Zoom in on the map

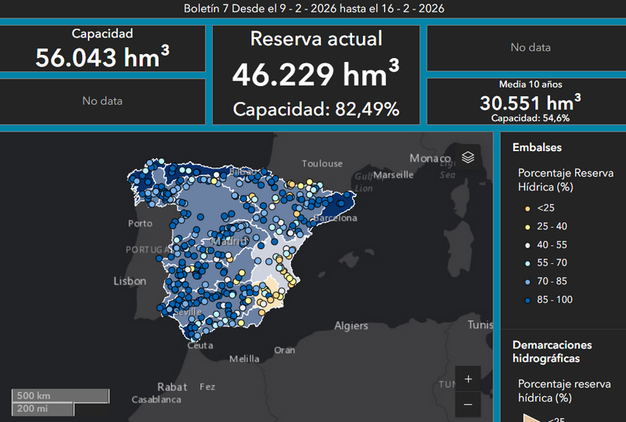468,379
